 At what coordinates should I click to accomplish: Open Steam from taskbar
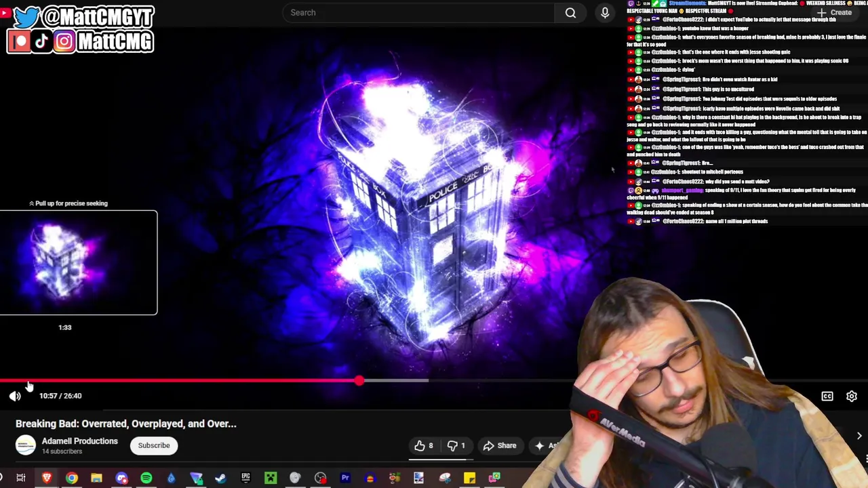[221, 479]
